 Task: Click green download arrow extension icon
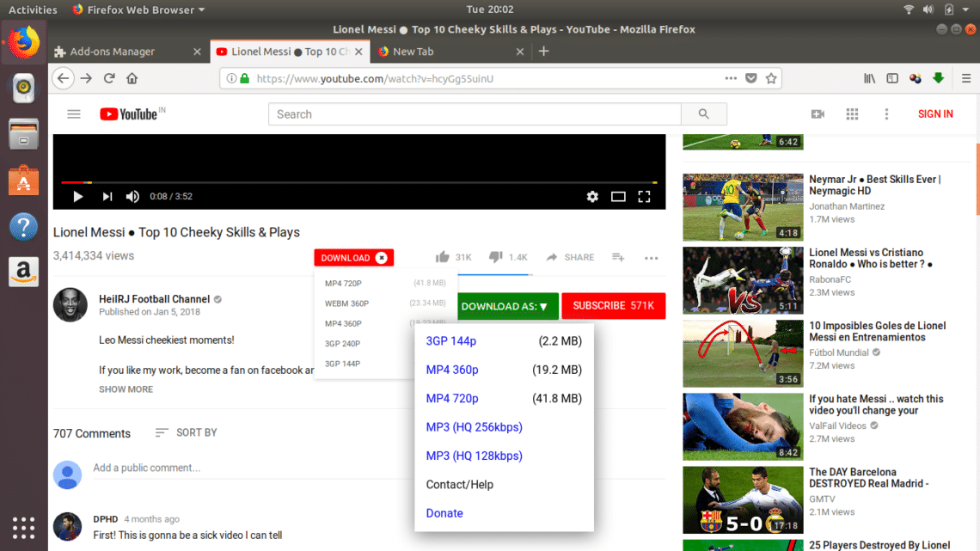tap(938, 78)
